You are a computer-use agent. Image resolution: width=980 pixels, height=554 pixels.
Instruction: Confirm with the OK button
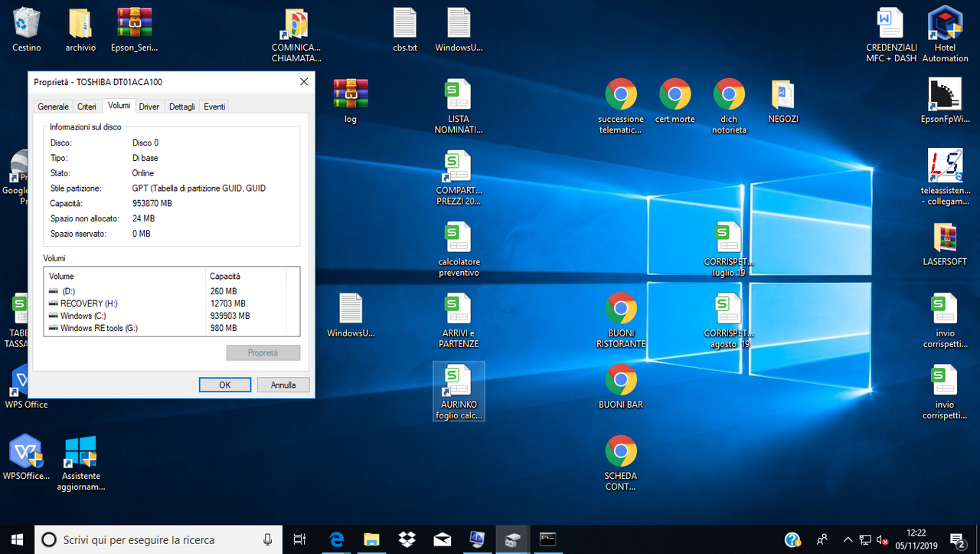tap(224, 384)
